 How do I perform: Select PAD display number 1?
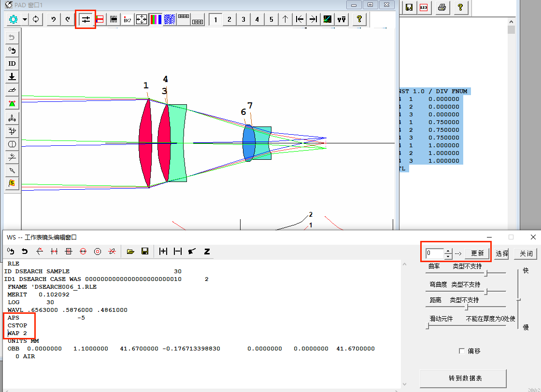click(215, 19)
